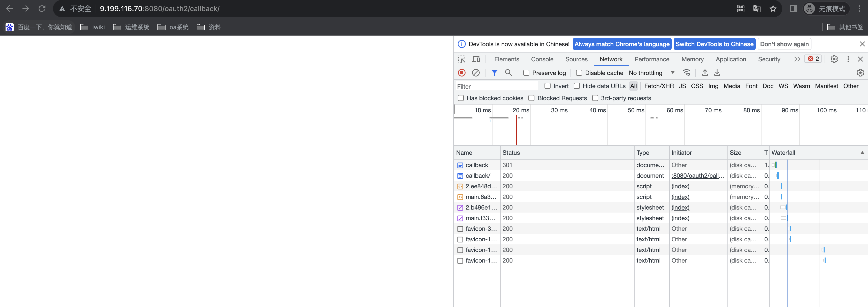Clear the network request log
This screenshot has width=868, height=307.
coord(475,73)
